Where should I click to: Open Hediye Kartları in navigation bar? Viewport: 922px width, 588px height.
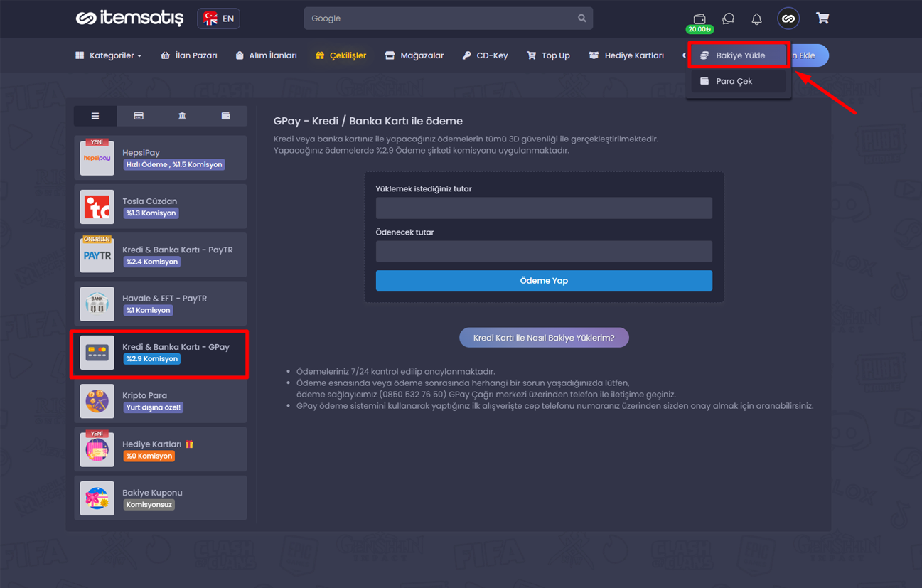(626, 55)
